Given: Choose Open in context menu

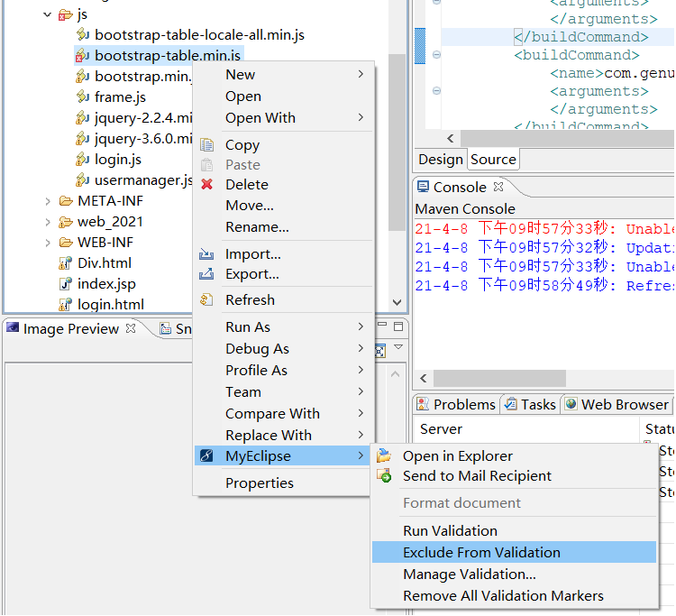Looking at the screenshot, I should (x=285, y=96).
